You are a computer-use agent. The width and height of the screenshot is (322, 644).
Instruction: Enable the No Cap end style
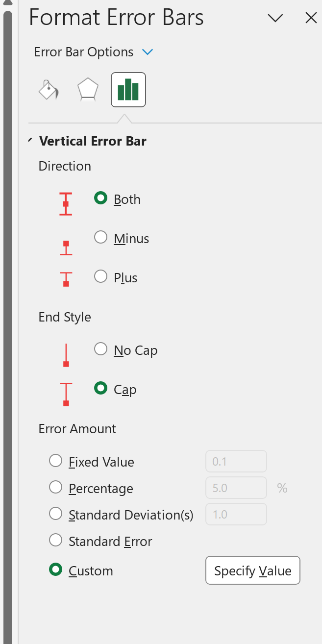point(100,348)
